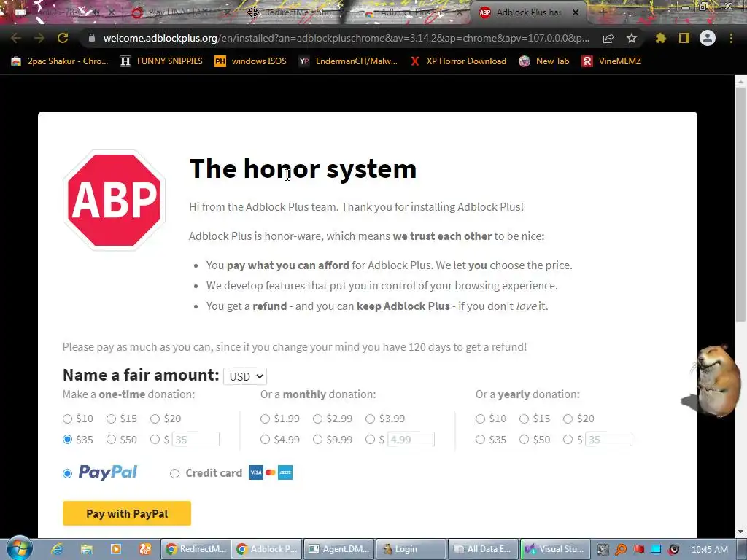The height and width of the screenshot is (560, 747).
Task: Focus the custom monthly amount field
Action: point(411,439)
